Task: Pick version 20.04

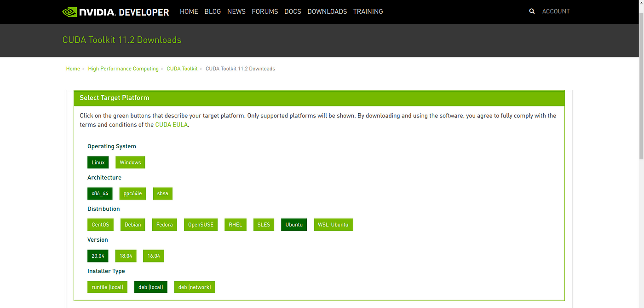Action: pyautogui.click(x=98, y=256)
